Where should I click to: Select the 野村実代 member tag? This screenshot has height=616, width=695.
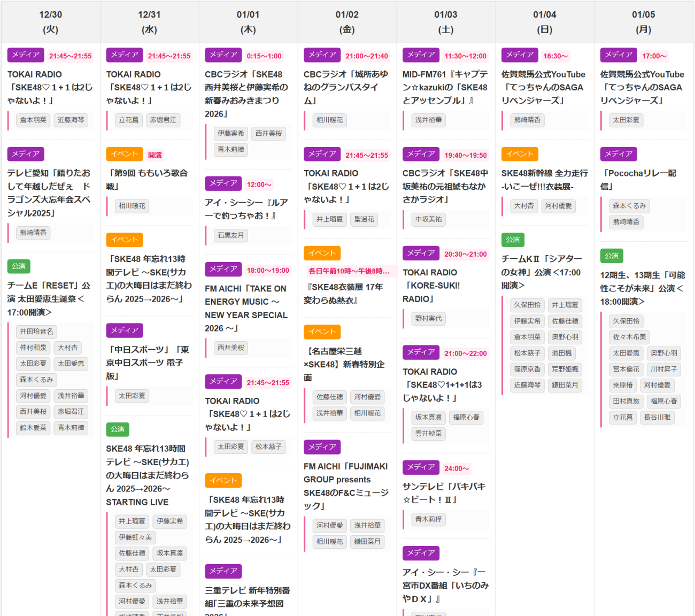click(x=428, y=319)
